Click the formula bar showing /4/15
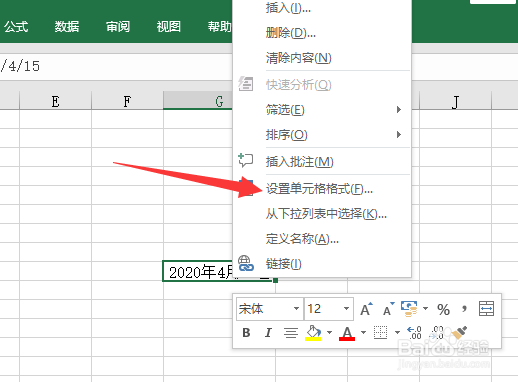518x382 pixels. pyautogui.click(x=116, y=66)
